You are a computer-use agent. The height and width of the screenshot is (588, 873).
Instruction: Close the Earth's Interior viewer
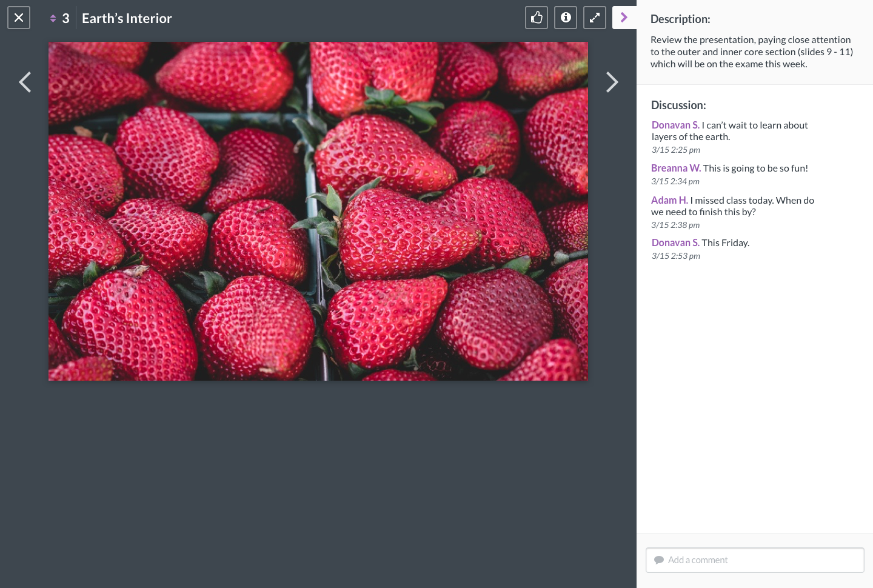19,18
